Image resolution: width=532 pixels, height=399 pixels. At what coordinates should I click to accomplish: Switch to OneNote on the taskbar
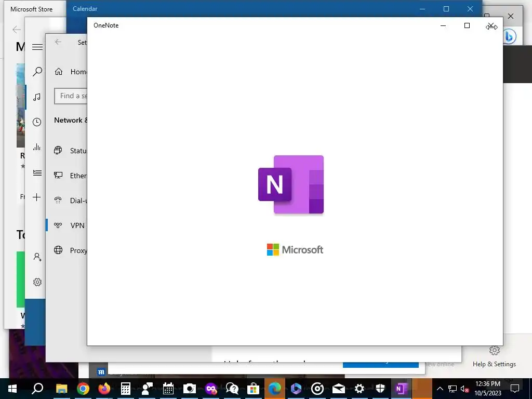pyautogui.click(x=402, y=389)
